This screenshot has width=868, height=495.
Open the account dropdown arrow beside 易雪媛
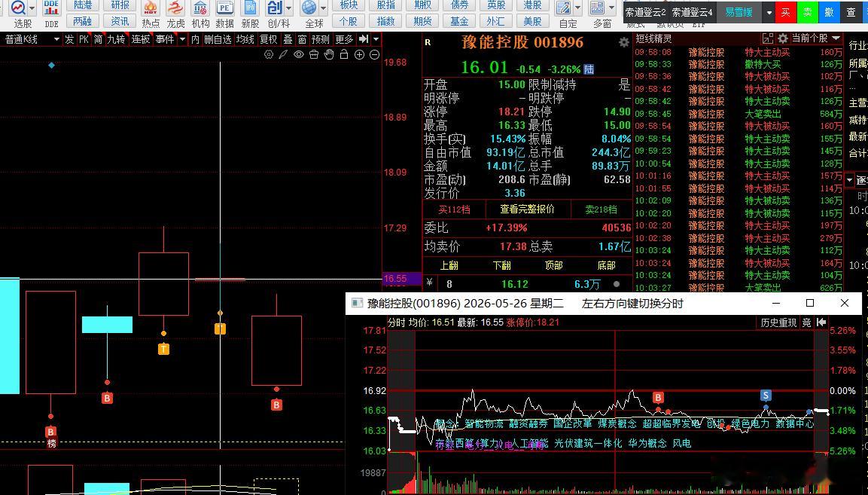[769, 12]
